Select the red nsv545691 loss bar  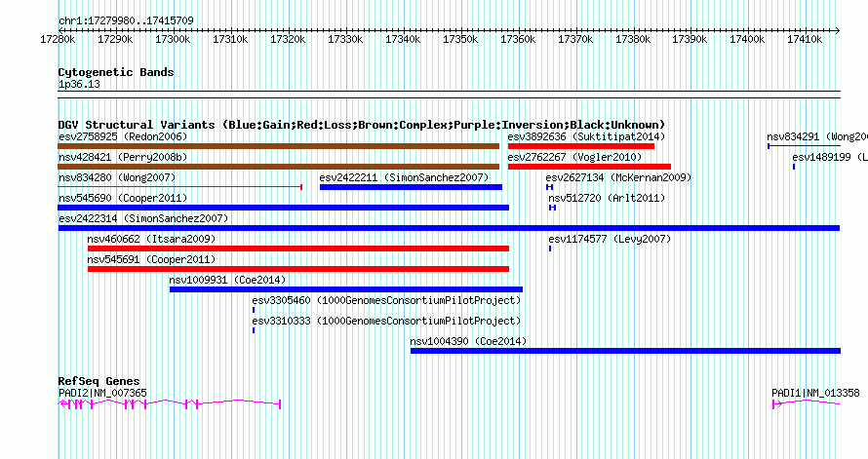298,269
